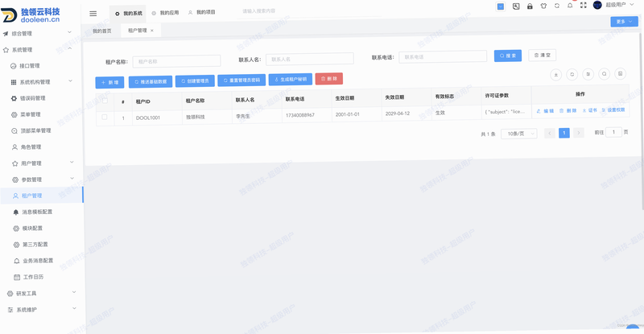
Task: Focus the 联系人名 input field
Action: pos(310,59)
